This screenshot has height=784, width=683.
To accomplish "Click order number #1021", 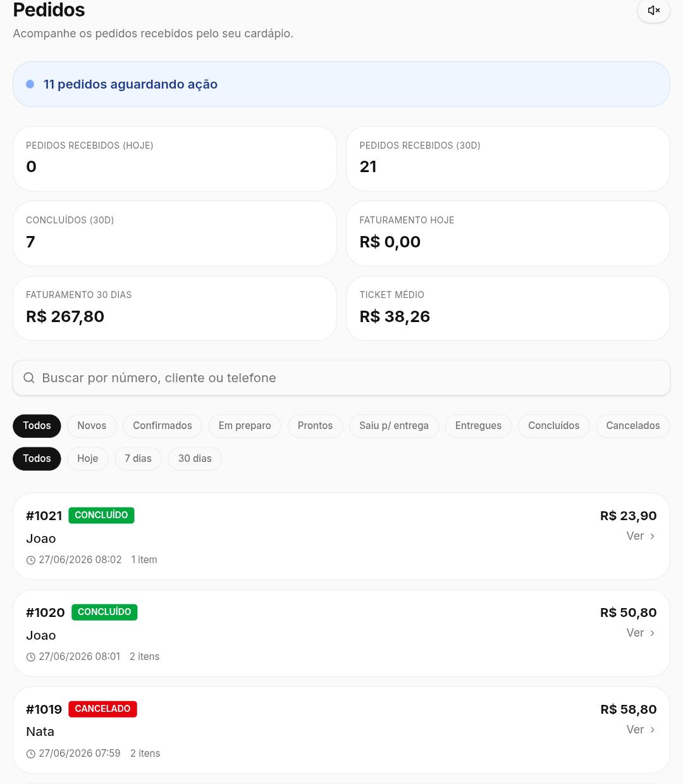I will click(x=44, y=516).
